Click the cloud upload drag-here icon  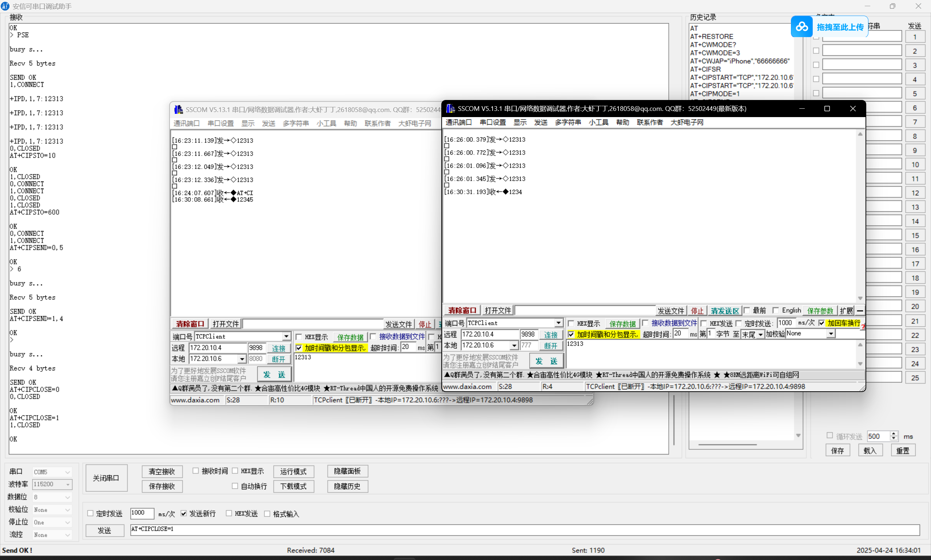click(x=801, y=27)
